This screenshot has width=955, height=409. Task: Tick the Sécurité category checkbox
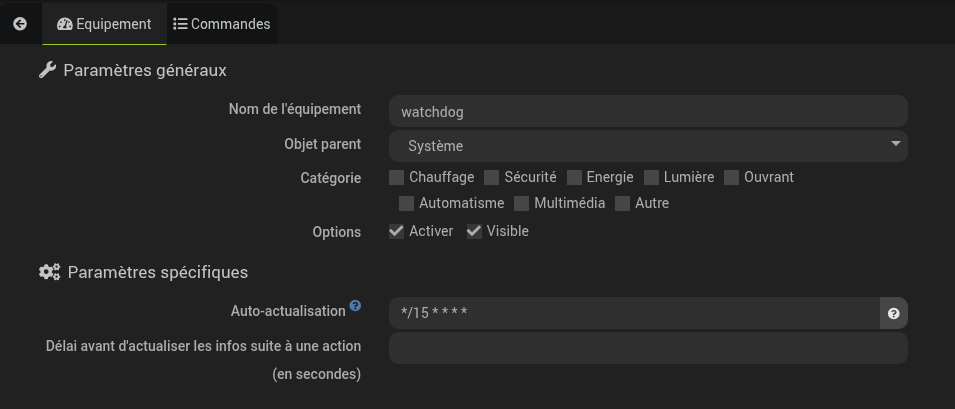492,178
